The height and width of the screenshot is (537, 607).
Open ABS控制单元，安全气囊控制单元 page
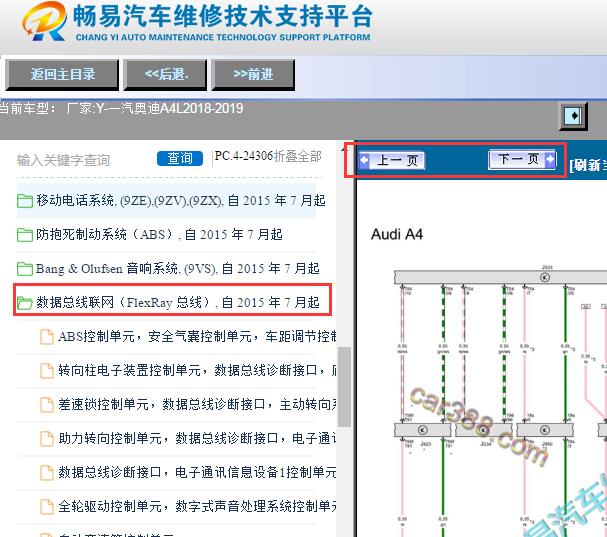(x=197, y=336)
